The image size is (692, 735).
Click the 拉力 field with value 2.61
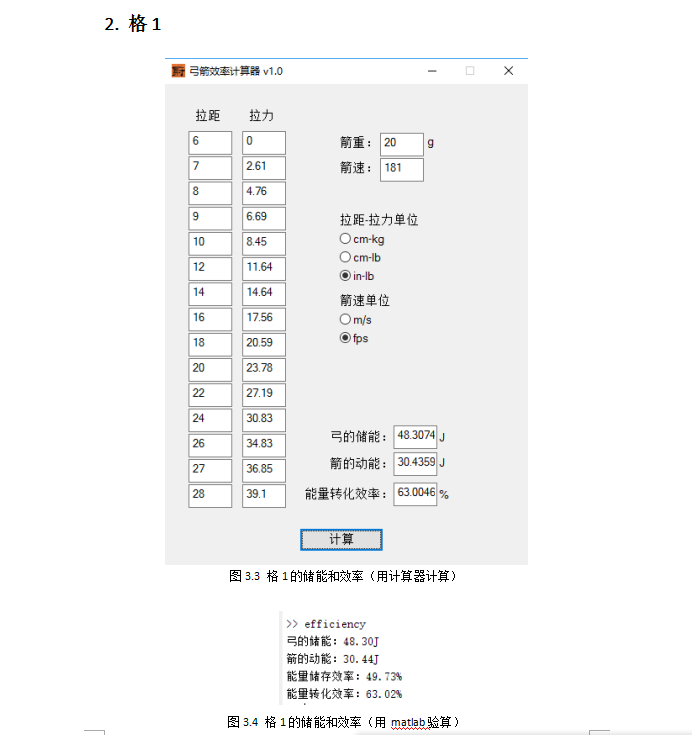coord(264,168)
